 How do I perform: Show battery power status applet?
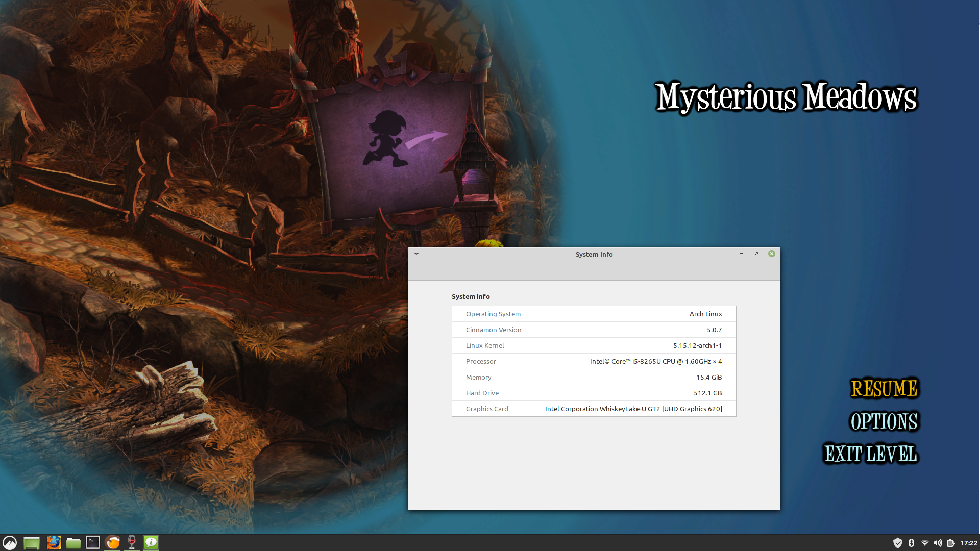950,543
